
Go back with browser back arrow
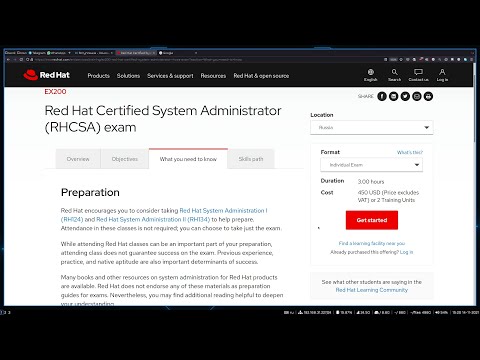tap(8, 59)
